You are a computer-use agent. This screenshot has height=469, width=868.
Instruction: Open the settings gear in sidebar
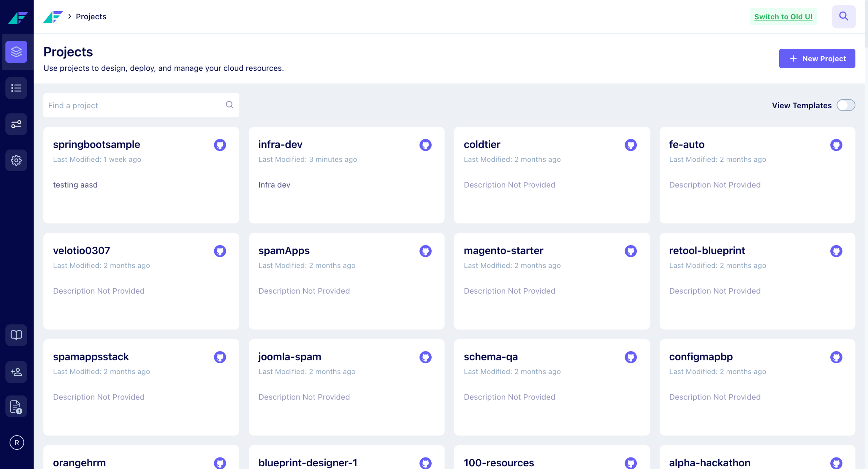point(16,160)
